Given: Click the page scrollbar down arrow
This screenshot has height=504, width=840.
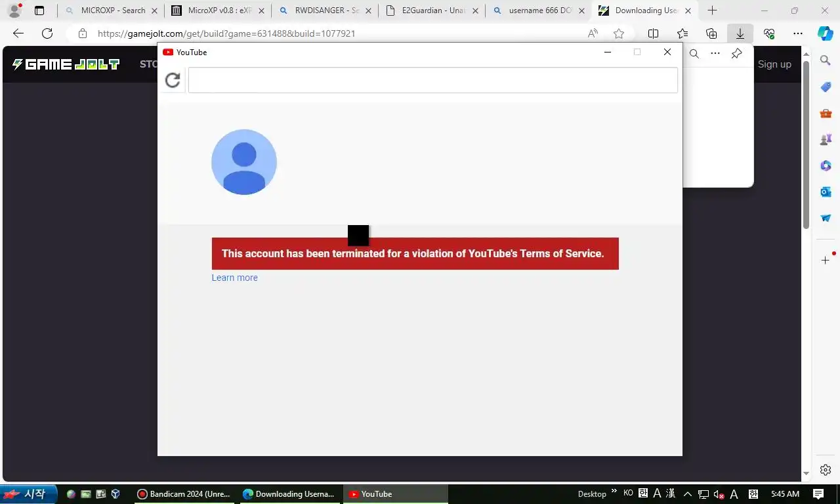Looking at the screenshot, I should 807,474.
